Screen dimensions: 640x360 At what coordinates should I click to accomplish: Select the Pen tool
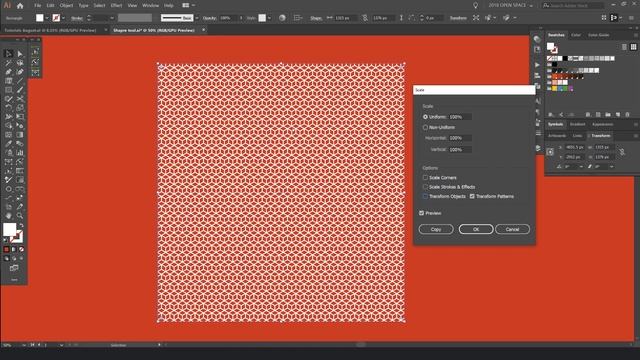tap(8, 72)
